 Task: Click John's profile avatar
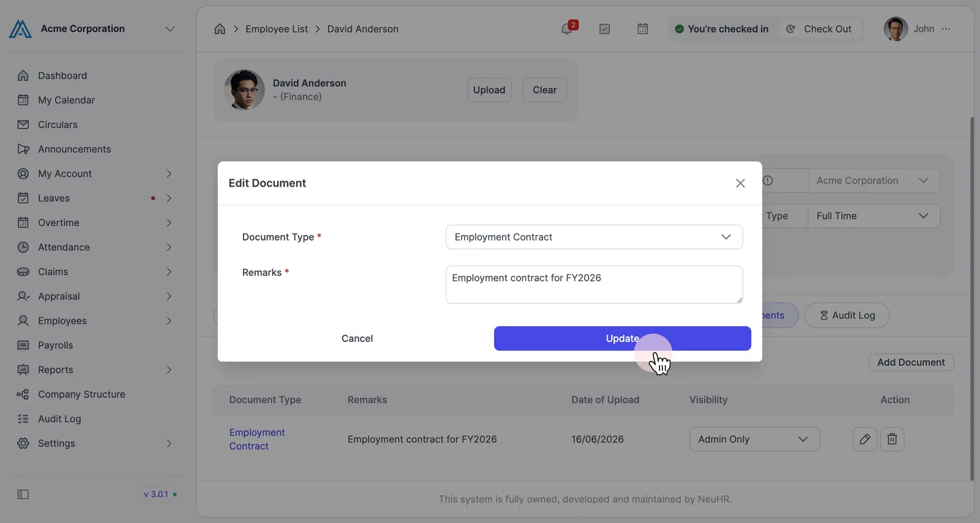(896, 29)
